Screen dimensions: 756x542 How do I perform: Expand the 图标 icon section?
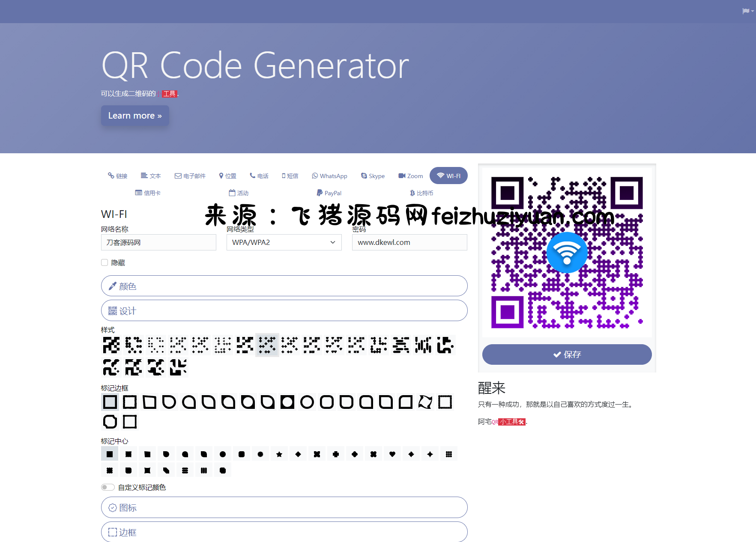tap(284, 507)
